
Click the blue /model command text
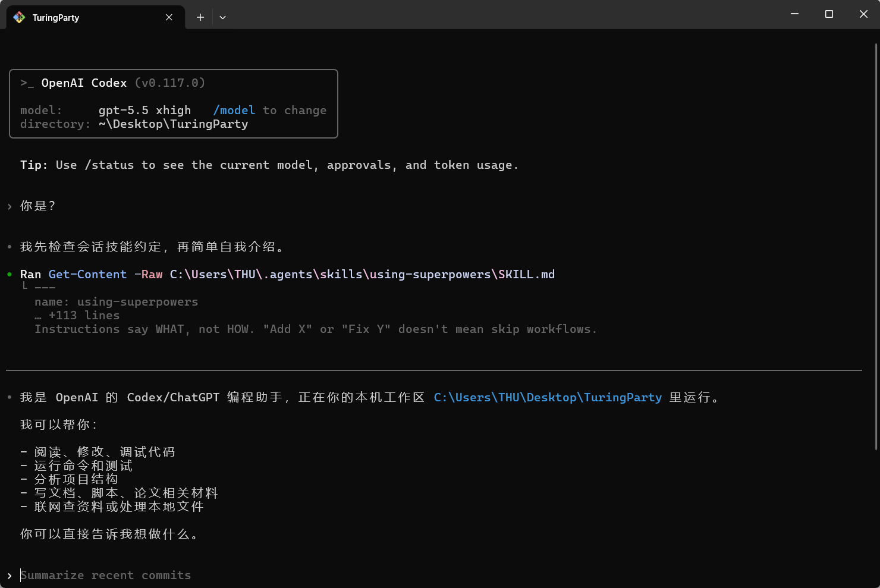pyautogui.click(x=234, y=110)
